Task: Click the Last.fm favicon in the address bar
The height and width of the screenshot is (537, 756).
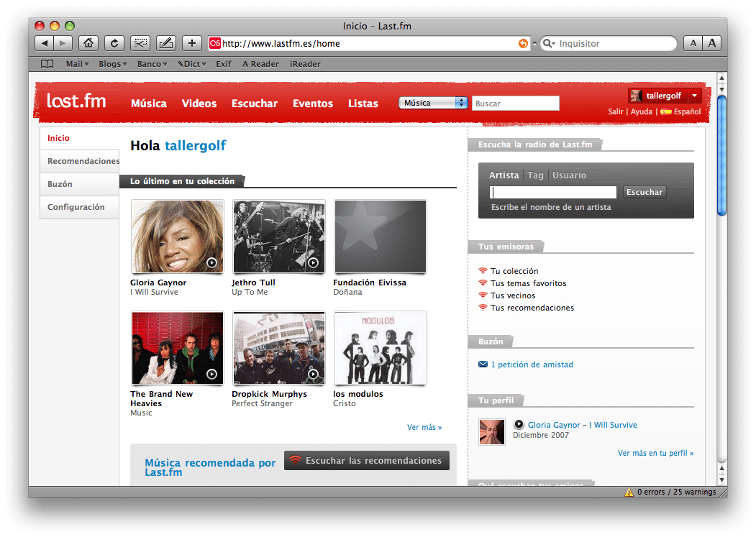Action: [x=215, y=43]
